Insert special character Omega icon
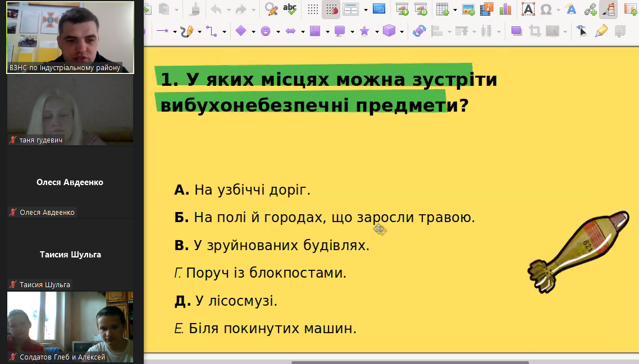Viewport: 639px width, 364px height. (546, 9)
